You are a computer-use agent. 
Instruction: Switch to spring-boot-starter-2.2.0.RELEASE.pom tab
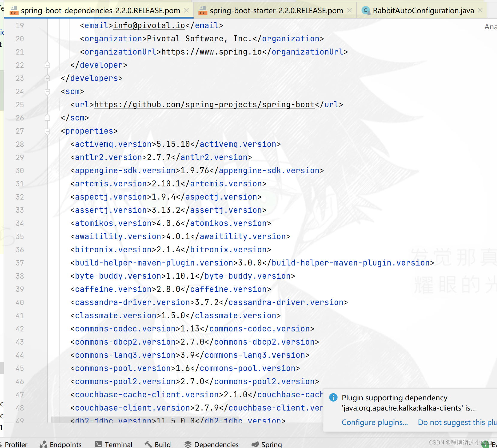(275, 10)
